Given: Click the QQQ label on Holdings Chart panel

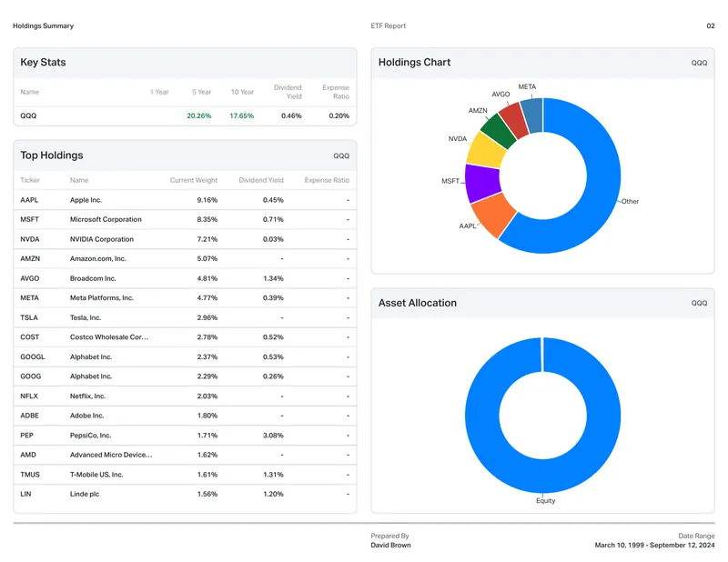Looking at the screenshot, I should [699, 63].
